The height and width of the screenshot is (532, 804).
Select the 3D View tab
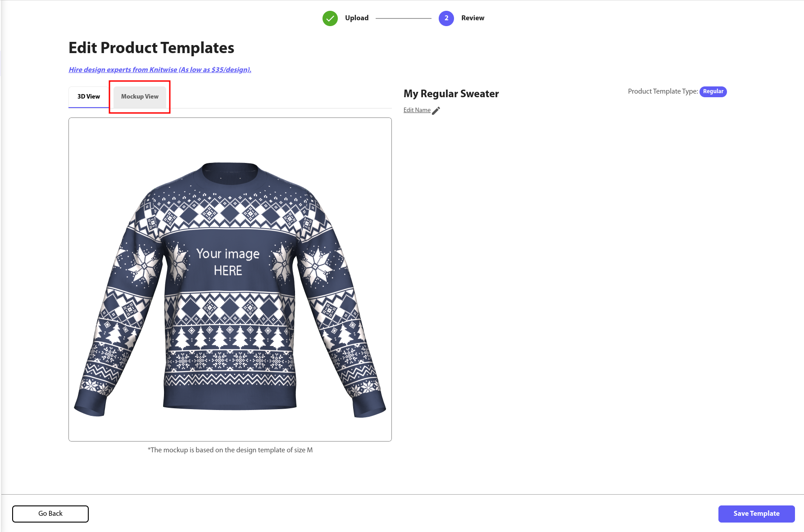tap(89, 97)
